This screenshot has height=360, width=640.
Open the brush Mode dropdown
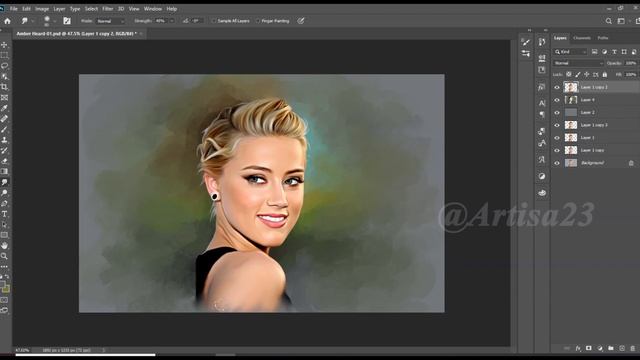[x=110, y=21]
